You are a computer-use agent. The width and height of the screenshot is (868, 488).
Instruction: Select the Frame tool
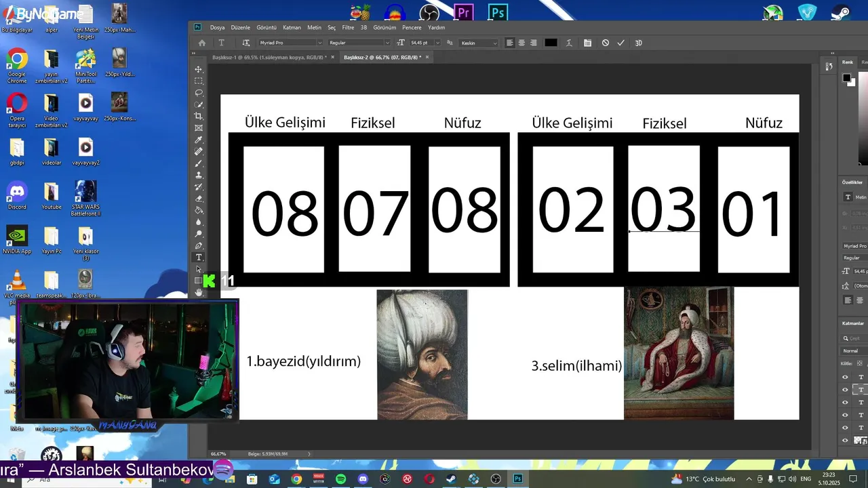[199, 127]
